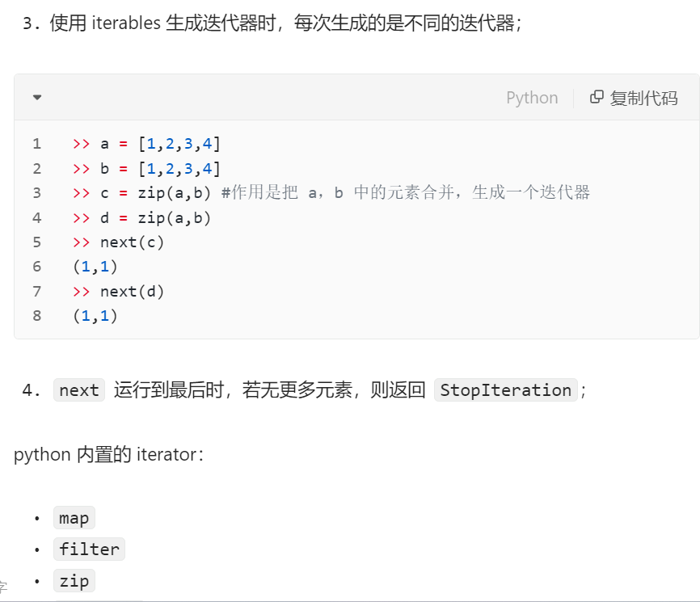Click the next(d) code line

pyautogui.click(x=132, y=291)
